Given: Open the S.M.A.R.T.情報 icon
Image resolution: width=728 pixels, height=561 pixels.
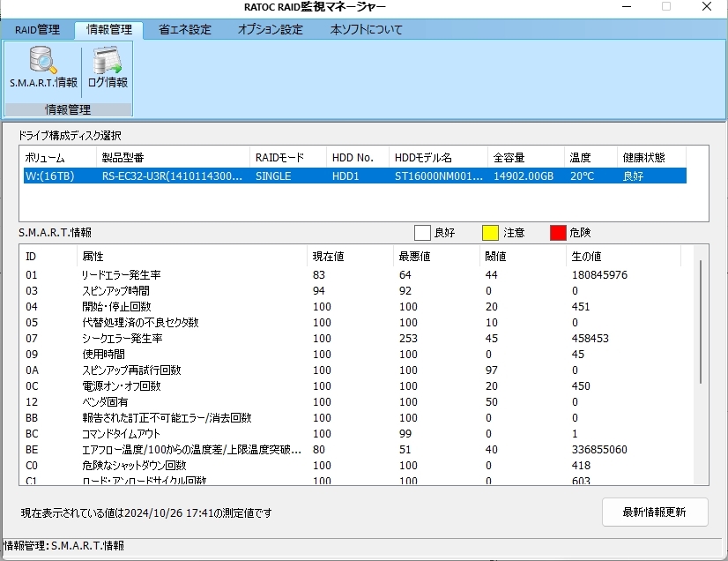Looking at the screenshot, I should pyautogui.click(x=43, y=68).
